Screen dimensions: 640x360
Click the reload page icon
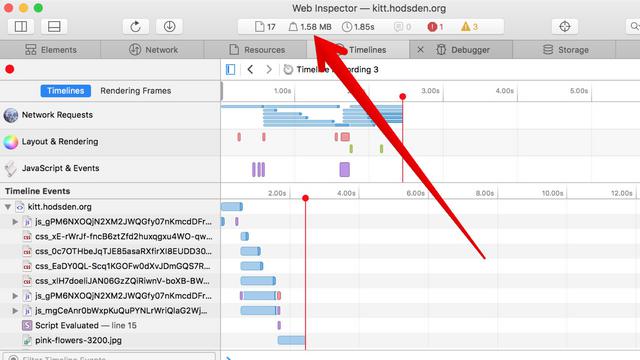click(x=136, y=27)
